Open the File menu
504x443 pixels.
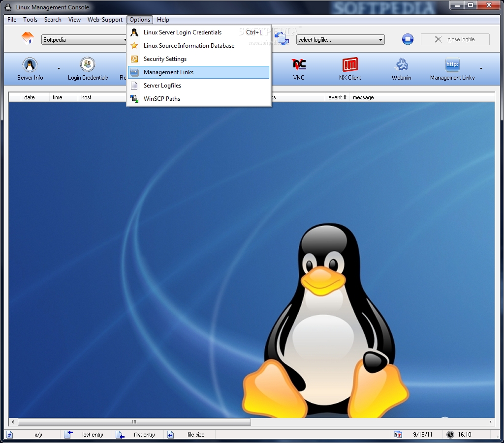[x=12, y=20]
